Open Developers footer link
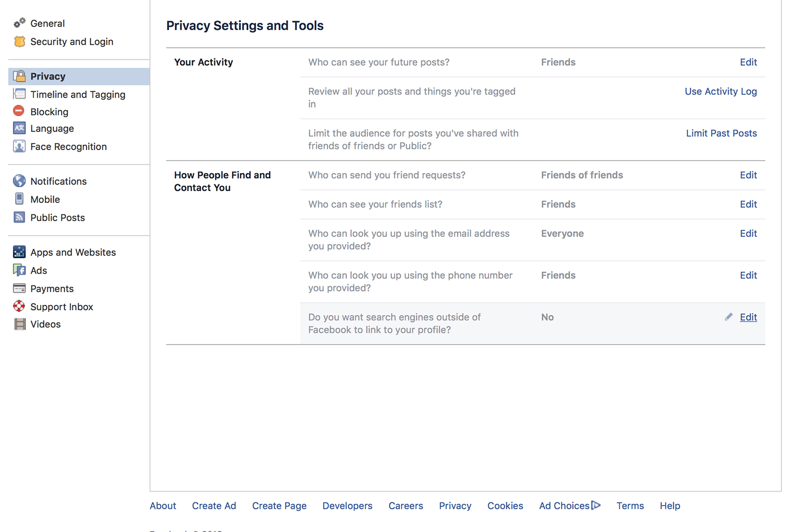The height and width of the screenshot is (532, 798). click(347, 506)
